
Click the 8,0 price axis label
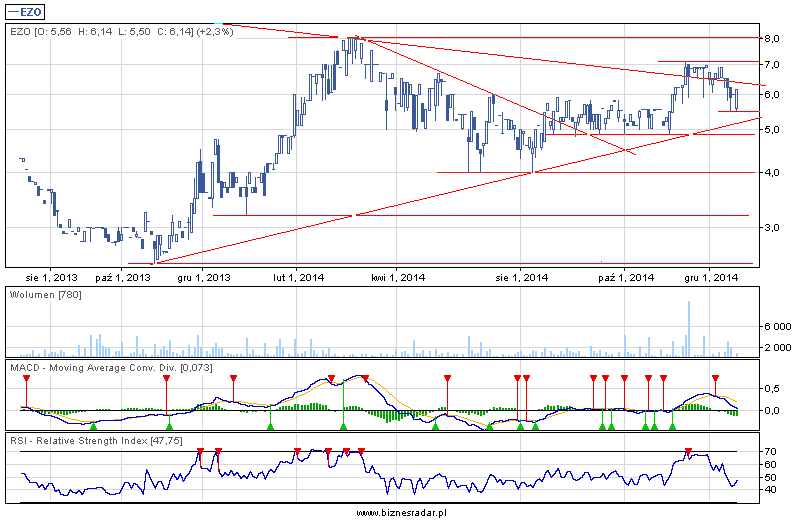(772, 38)
